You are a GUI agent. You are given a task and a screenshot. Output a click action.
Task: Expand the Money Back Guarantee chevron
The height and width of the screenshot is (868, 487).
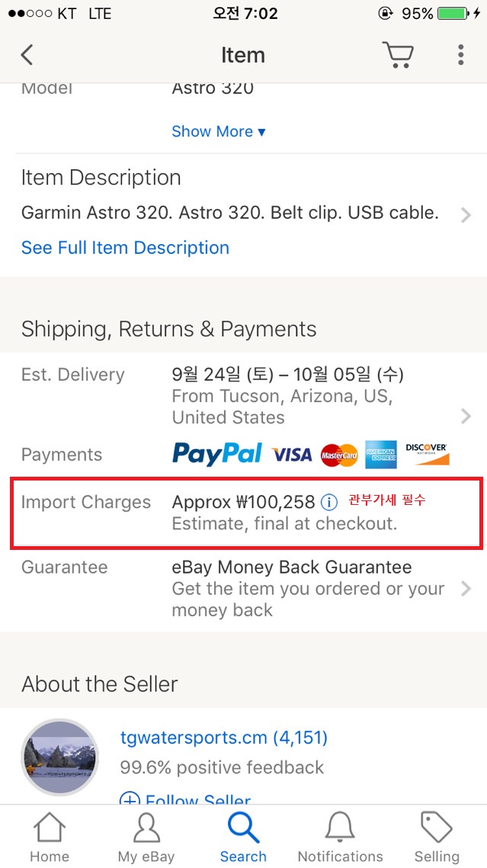tap(466, 589)
